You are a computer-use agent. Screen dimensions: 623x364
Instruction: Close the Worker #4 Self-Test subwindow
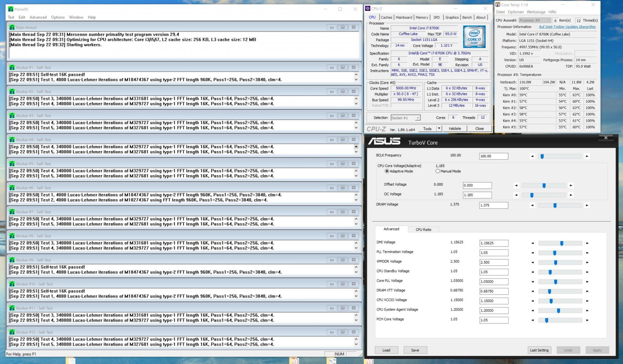[x=353, y=139]
